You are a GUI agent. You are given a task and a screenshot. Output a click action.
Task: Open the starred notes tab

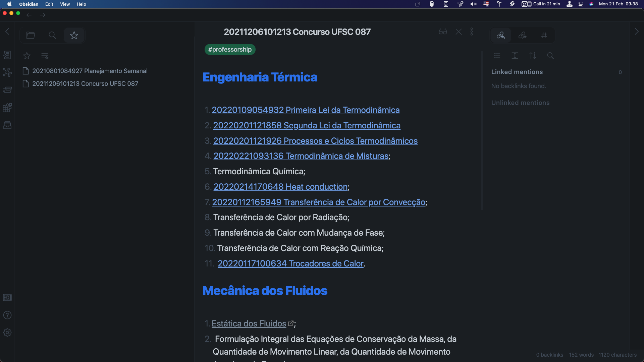click(74, 35)
